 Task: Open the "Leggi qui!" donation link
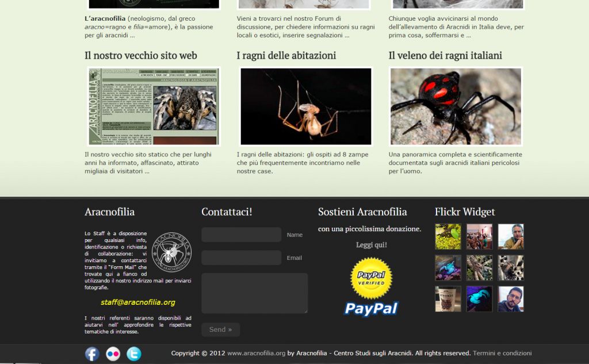(x=371, y=245)
